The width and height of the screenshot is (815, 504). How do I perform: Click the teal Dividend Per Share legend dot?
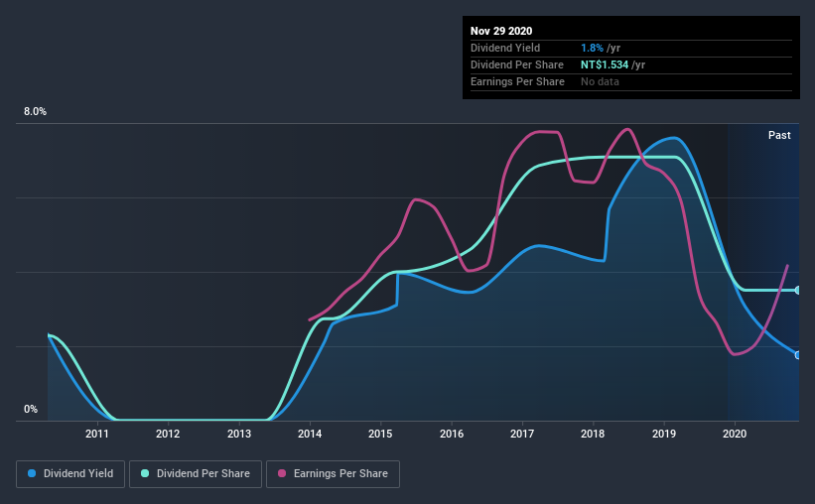pos(145,473)
